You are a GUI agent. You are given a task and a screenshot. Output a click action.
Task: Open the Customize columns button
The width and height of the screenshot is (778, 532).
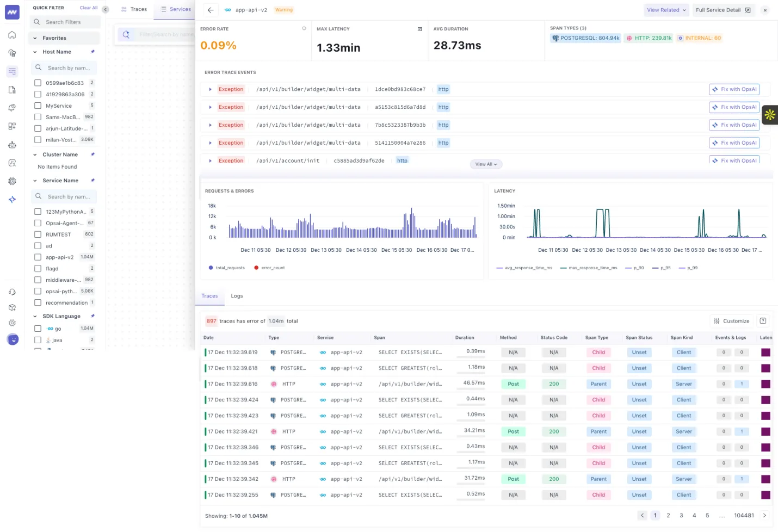732,321
